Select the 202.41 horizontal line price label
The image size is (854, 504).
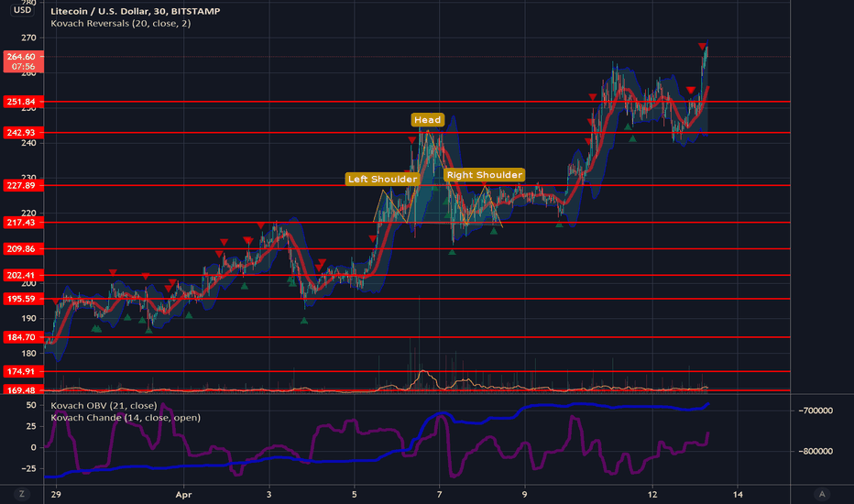21,275
